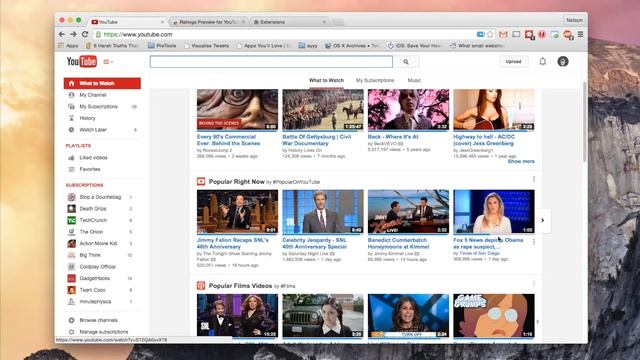Click Beck - Where It's At title
640x360 pixels.
tap(393, 137)
